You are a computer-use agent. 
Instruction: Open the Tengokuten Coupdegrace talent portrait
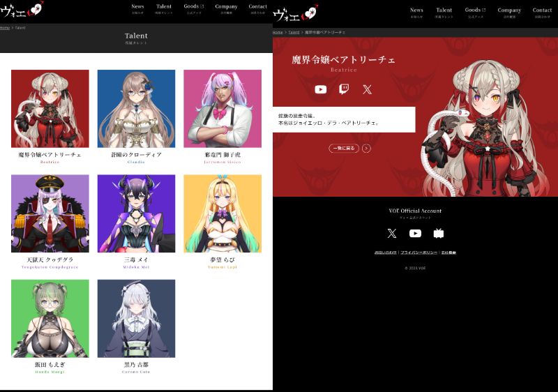click(50, 213)
